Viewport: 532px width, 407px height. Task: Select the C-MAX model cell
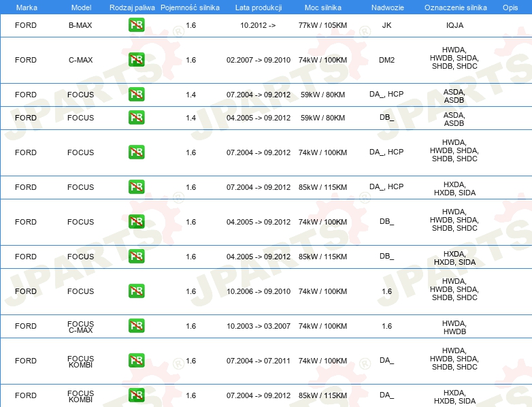80,60
